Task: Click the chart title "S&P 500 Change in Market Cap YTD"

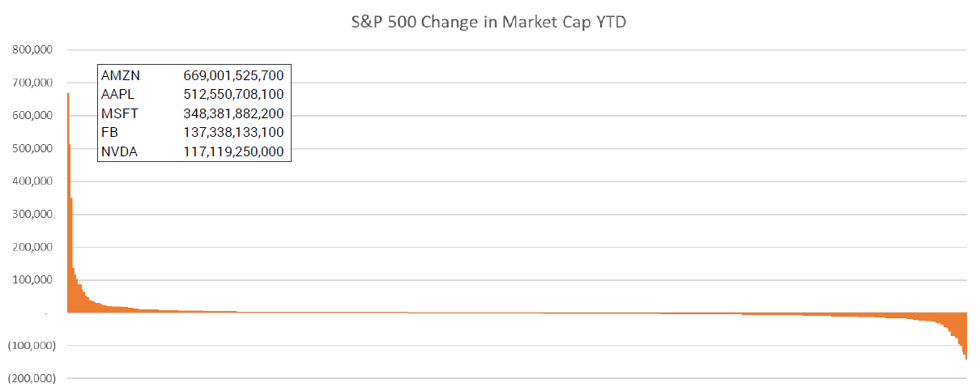Action: coord(489,22)
